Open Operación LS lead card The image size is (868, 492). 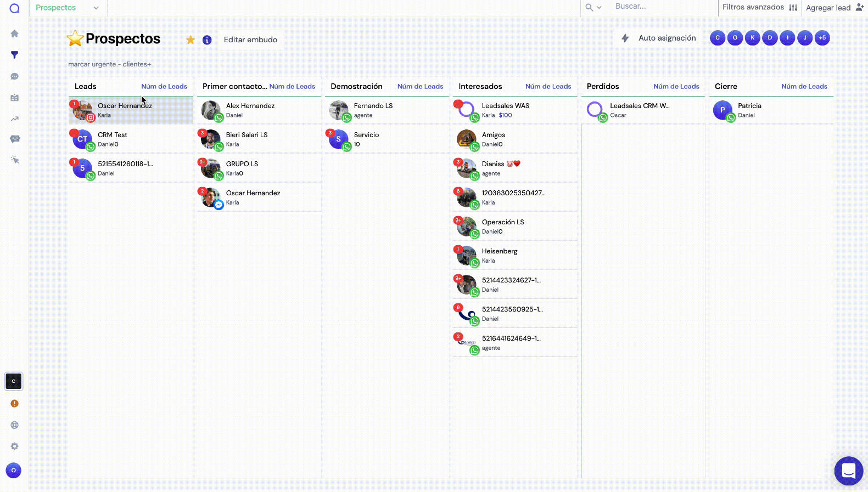515,227
